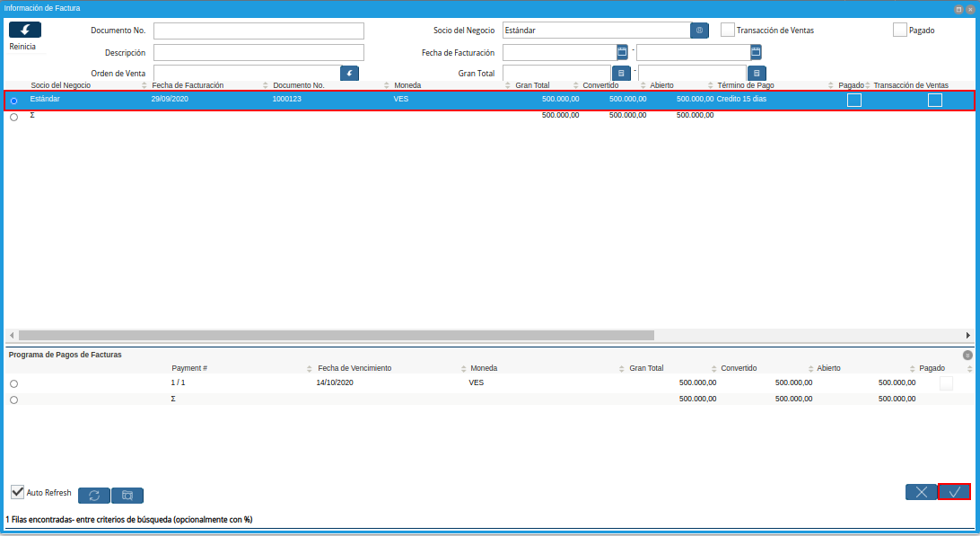Click the Orden de Venta input field
The image size is (980, 536).
[247, 74]
